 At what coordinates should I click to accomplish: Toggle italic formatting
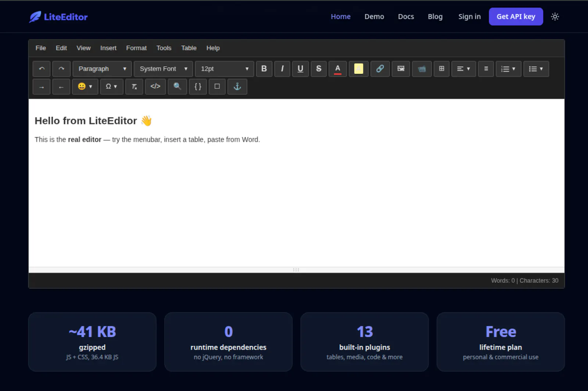pyautogui.click(x=282, y=69)
